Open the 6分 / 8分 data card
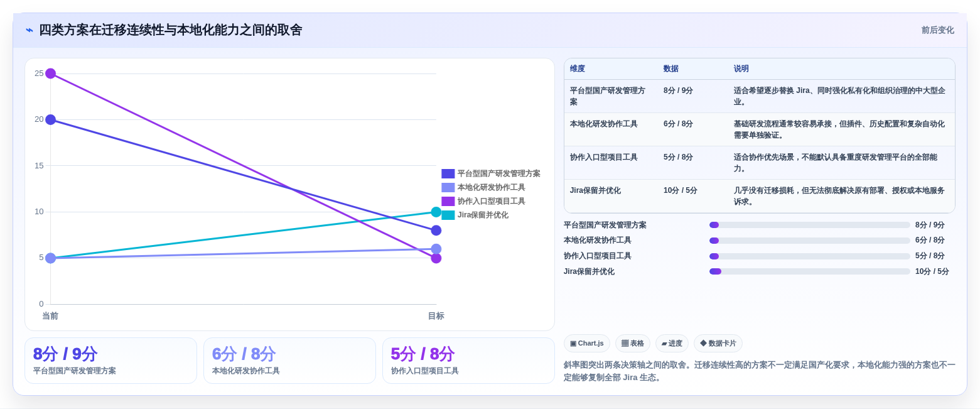This screenshot has height=409, width=980. 289,361
